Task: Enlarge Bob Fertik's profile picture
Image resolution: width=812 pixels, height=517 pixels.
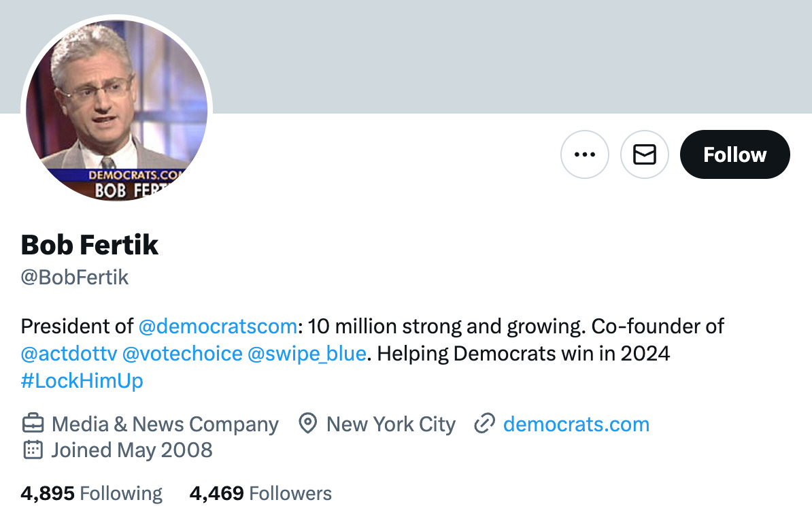Action: (116, 109)
